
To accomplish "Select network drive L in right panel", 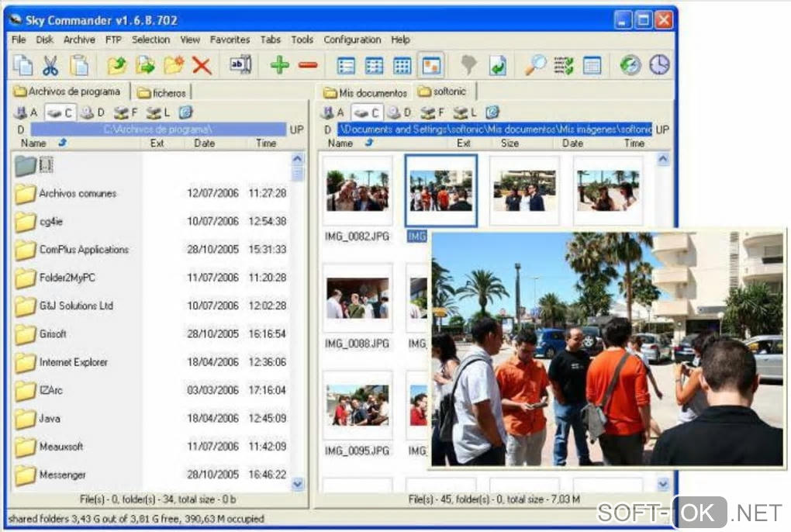I will [464, 112].
